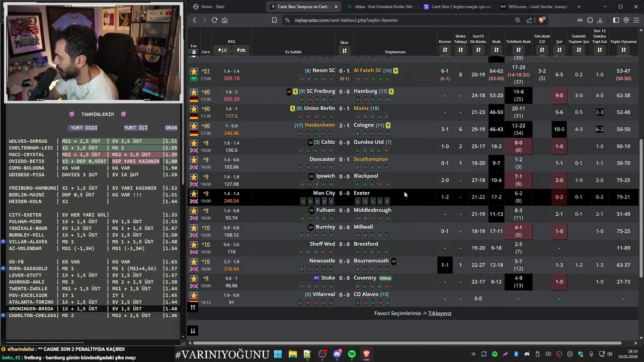The width and height of the screenshot is (644, 362).
Task: Reload the current page
Action: (214, 20)
